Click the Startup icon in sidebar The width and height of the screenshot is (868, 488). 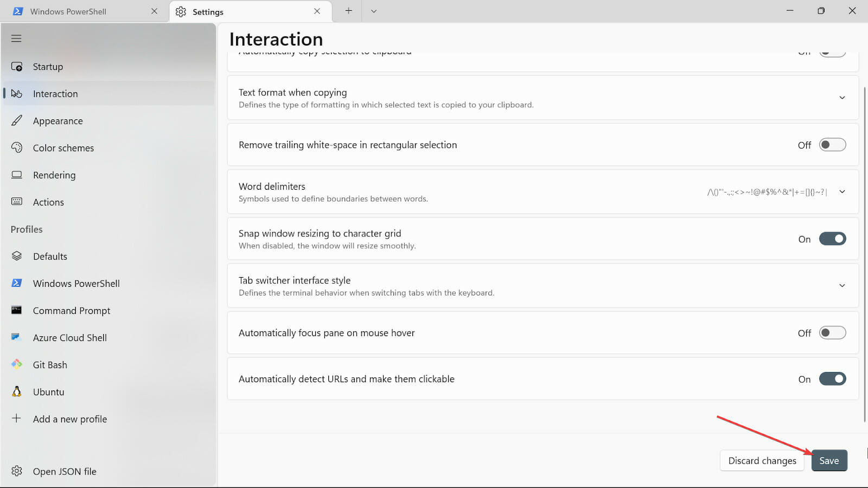point(17,67)
